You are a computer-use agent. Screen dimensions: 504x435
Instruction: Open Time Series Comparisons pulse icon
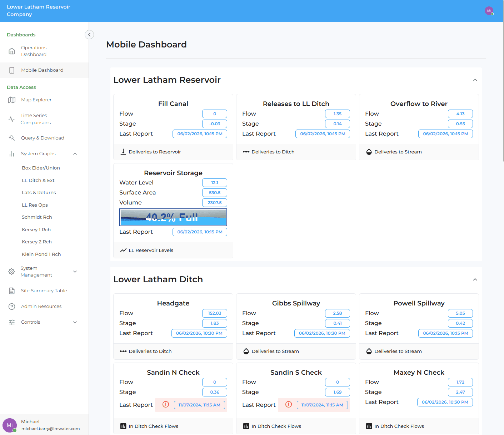(12, 119)
